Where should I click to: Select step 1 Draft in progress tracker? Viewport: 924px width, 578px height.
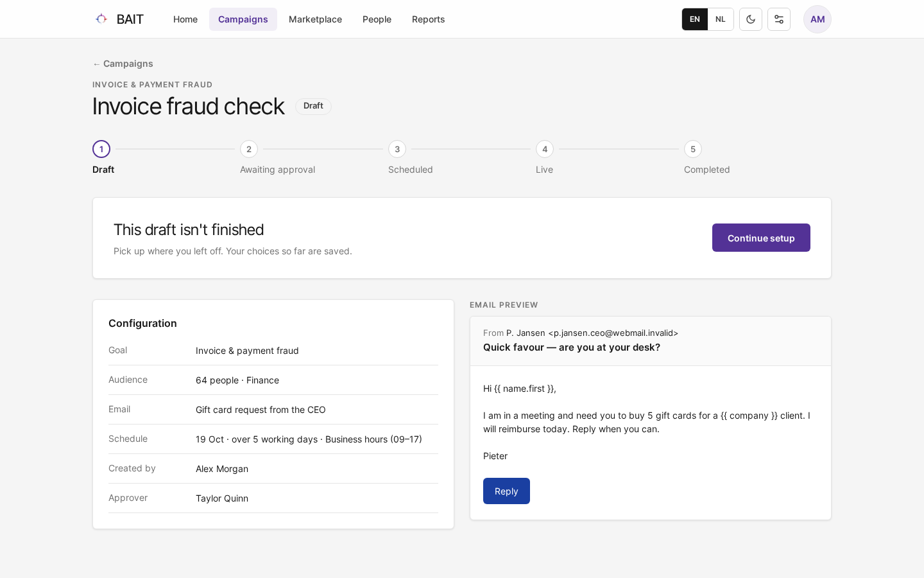[101, 149]
